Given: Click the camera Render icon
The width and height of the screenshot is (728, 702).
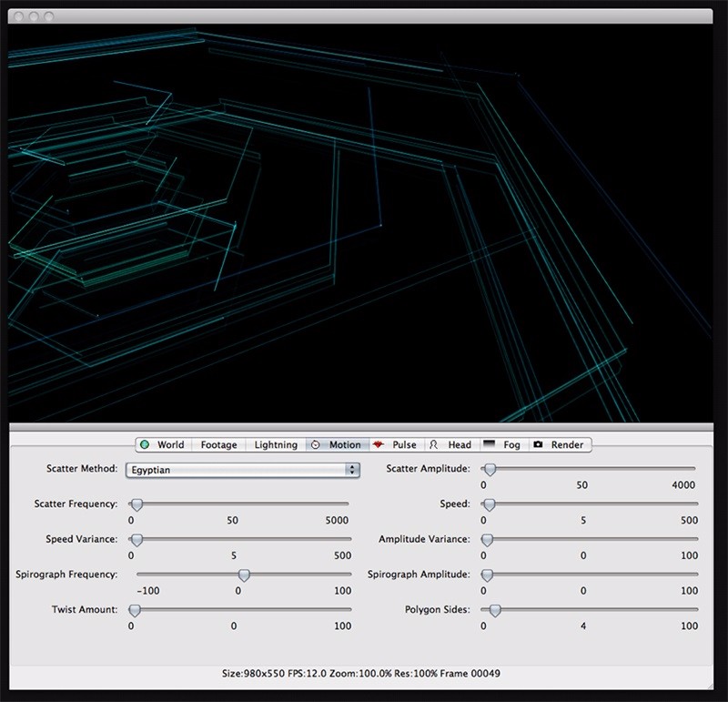Looking at the screenshot, I should (x=538, y=445).
